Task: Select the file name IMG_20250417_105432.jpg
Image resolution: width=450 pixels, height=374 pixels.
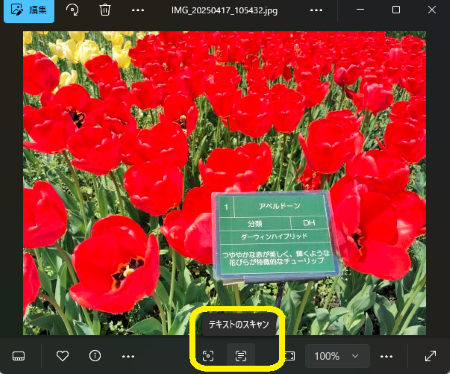Action: (224, 10)
